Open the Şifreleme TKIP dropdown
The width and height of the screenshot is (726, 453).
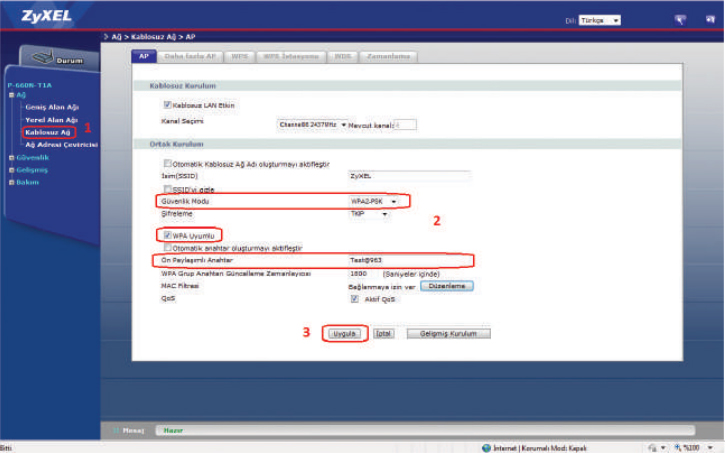point(368,213)
